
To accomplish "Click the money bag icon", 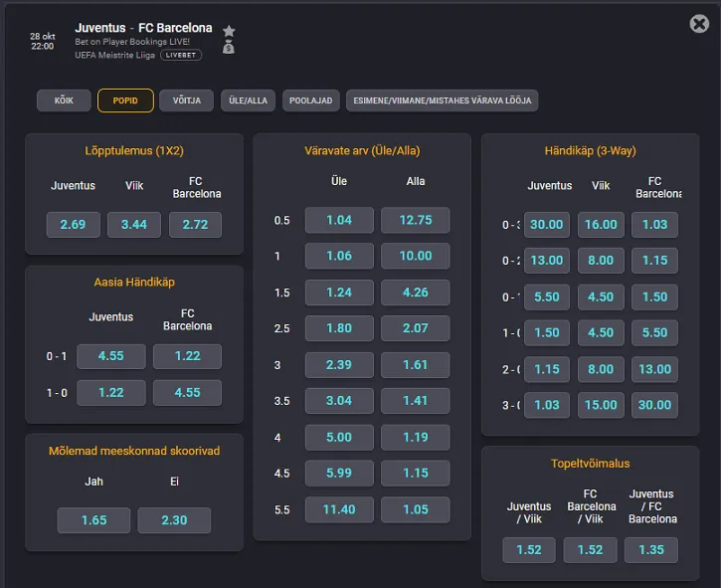I will point(229,47).
